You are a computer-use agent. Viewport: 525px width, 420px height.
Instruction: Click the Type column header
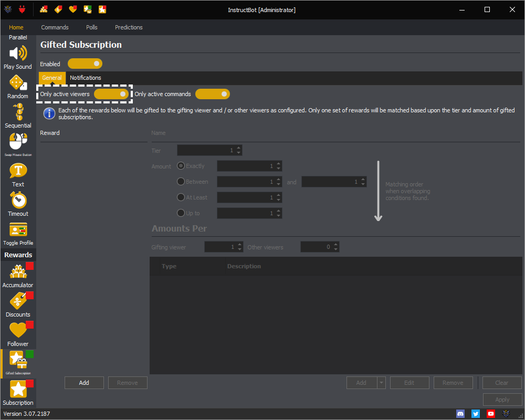click(169, 266)
